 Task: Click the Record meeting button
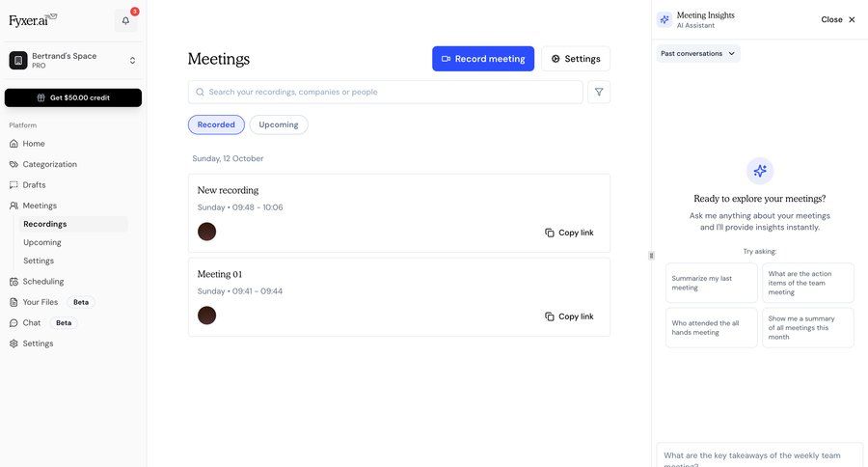click(483, 59)
